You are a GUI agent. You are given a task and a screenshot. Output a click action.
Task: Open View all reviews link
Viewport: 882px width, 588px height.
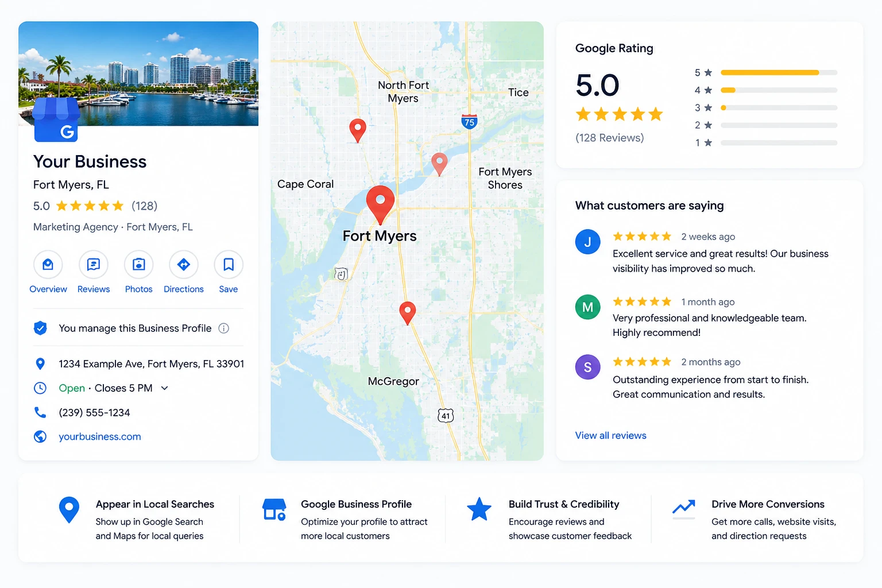(x=611, y=435)
